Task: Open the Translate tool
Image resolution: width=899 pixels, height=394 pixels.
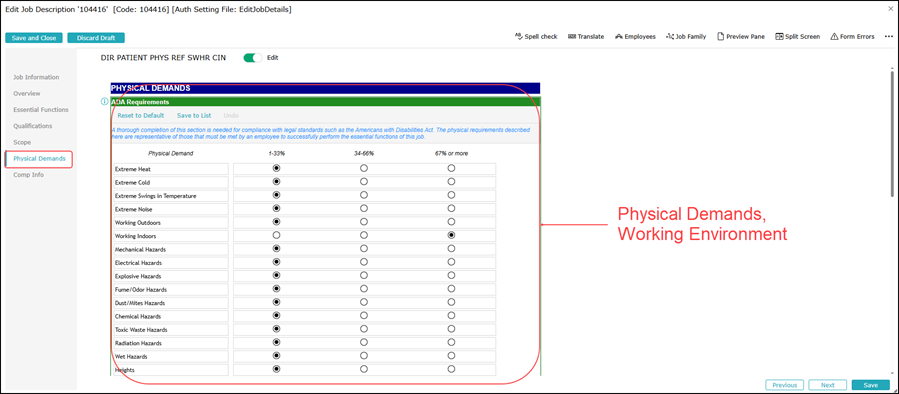Action: click(x=585, y=36)
